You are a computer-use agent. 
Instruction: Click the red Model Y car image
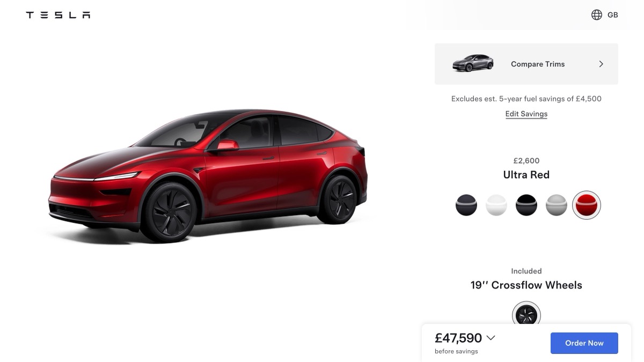coord(208,176)
